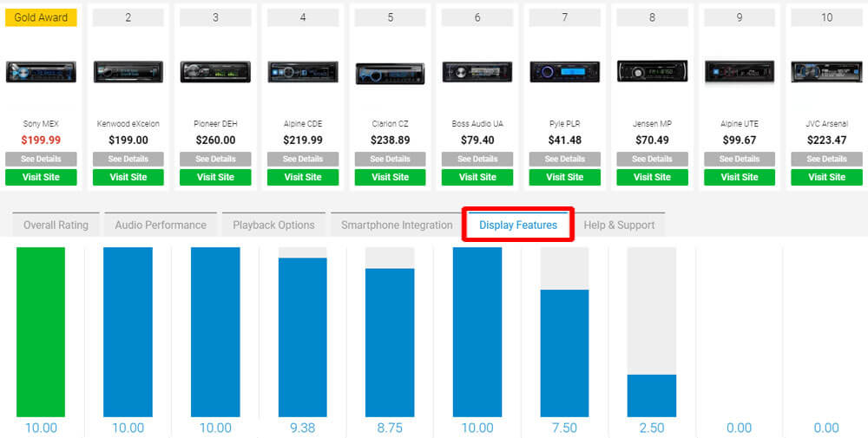
Task: Click the Kenwood eXcelon product image
Action: (128, 72)
